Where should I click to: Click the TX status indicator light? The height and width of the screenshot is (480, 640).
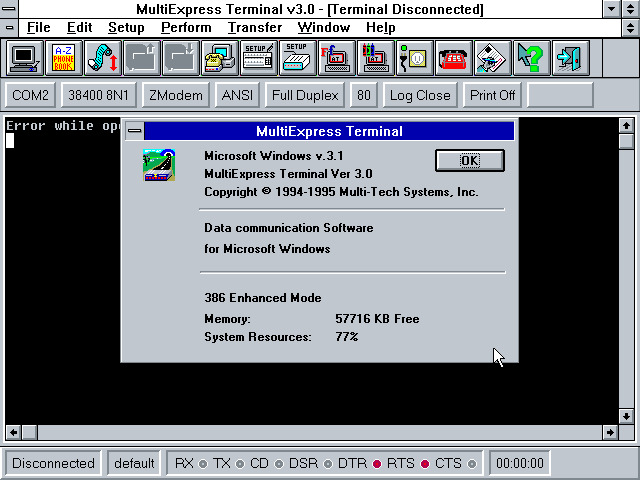coord(240,464)
